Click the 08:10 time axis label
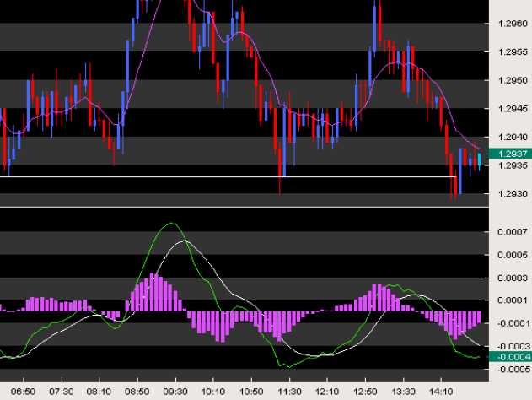532x400 pixels. 99,392
